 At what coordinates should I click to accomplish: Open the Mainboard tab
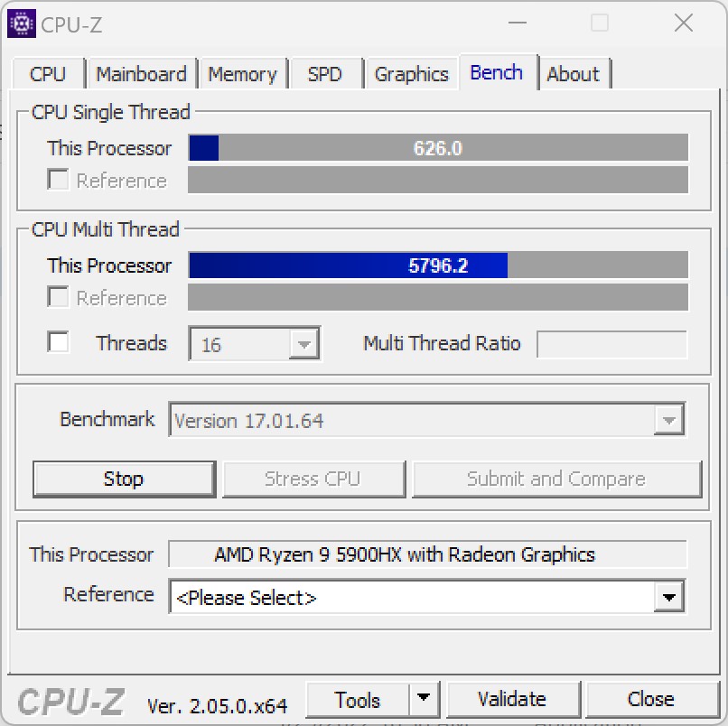(142, 74)
